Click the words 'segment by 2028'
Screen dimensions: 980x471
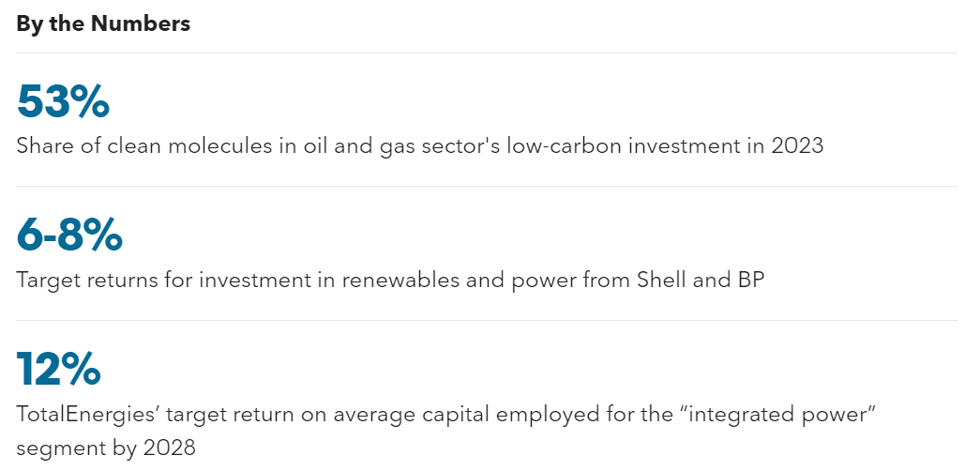coord(106,448)
